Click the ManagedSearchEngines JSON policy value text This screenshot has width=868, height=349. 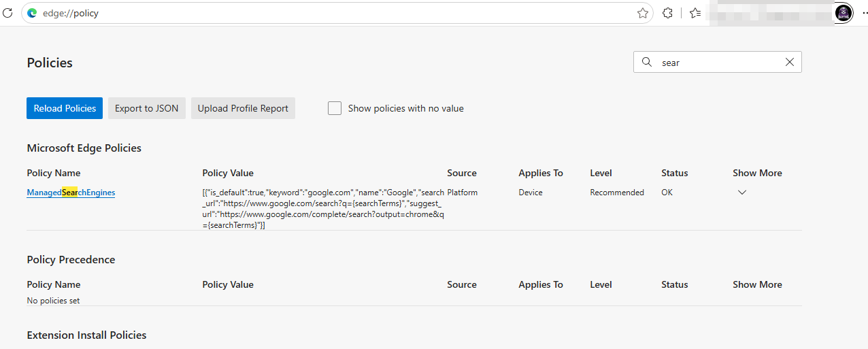coord(323,209)
